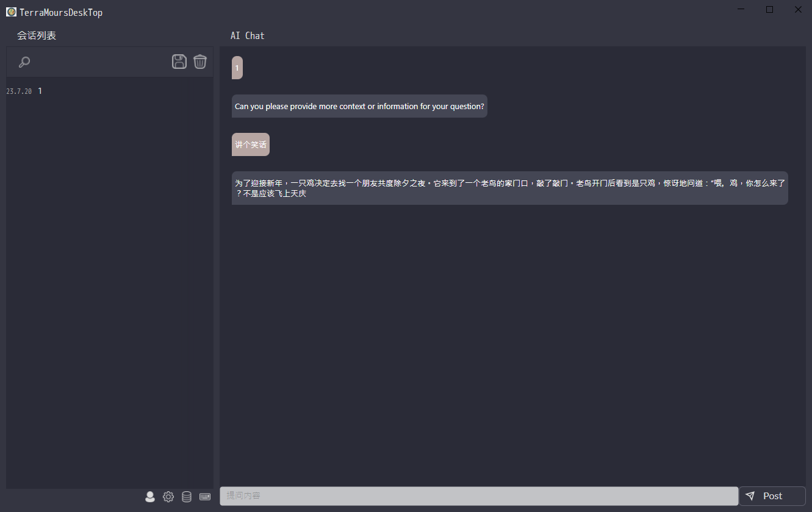Close the TerraMoursDeskTop window
The height and width of the screenshot is (512, 812).
click(798, 9)
